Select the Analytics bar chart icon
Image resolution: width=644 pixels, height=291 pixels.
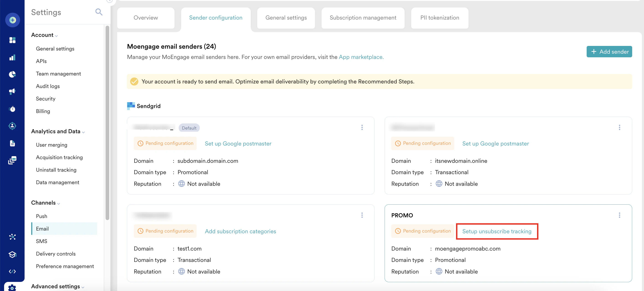[12, 57]
